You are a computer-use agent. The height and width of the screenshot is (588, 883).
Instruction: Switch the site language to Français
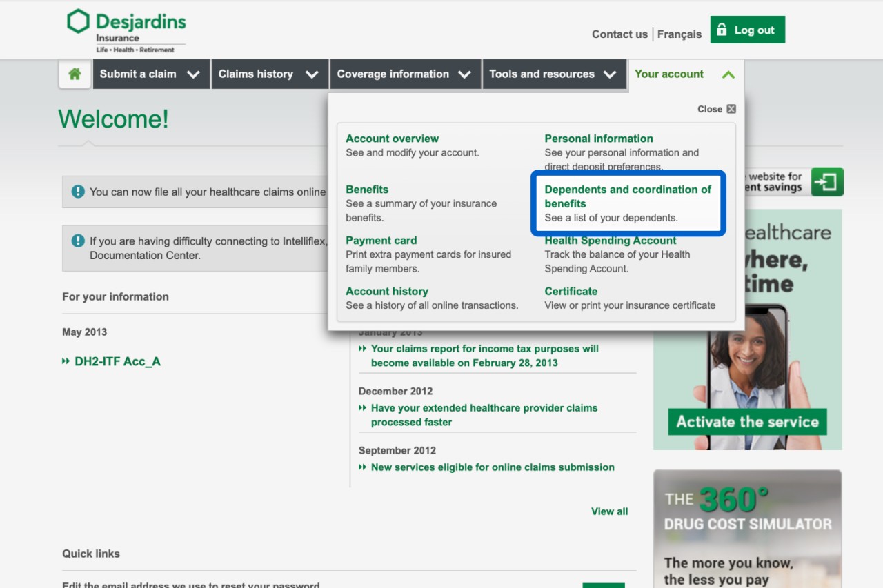tap(679, 34)
